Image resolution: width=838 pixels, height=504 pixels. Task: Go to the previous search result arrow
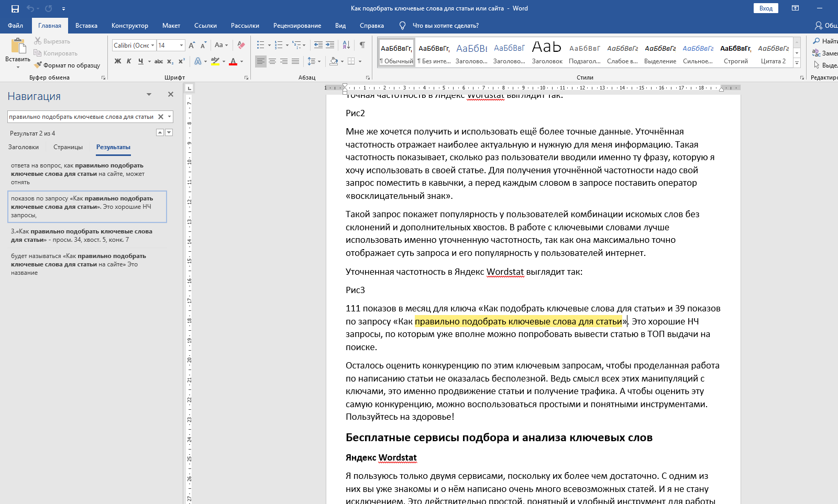pyautogui.click(x=160, y=132)
